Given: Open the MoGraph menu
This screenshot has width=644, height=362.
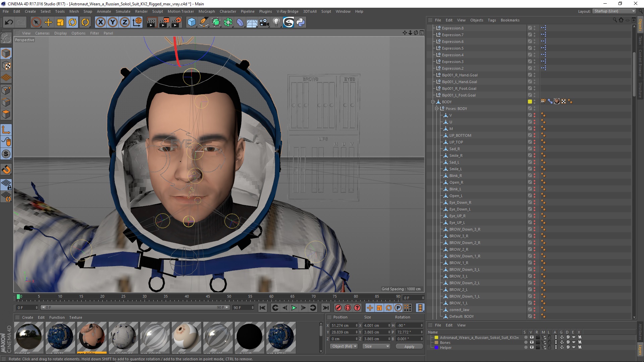Looking at the screenshot, I should (x=207, y=11).
